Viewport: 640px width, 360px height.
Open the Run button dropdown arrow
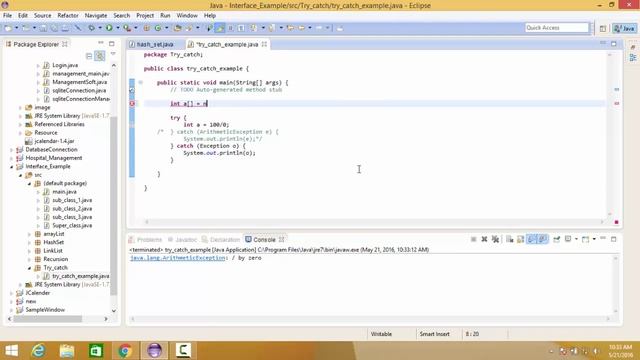118,28
